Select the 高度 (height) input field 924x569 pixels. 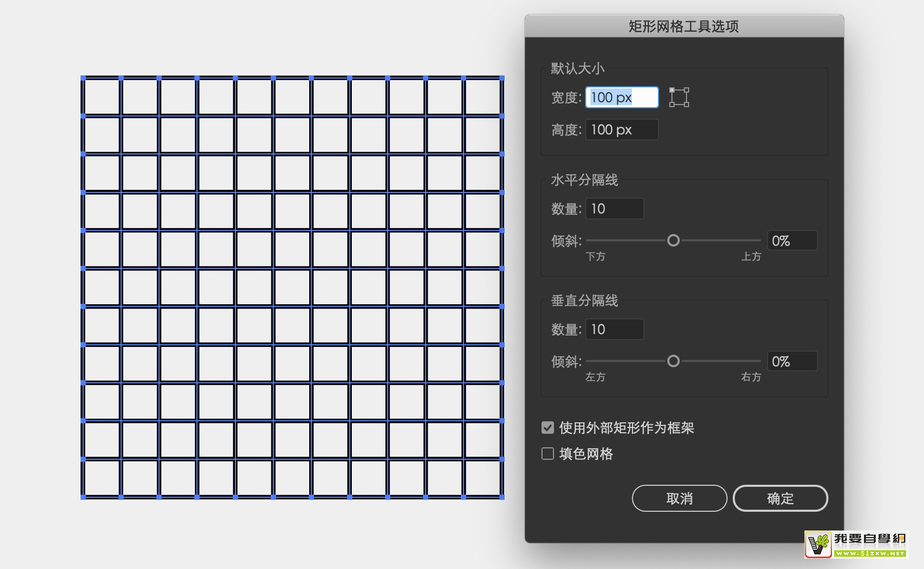coord(622,130)
